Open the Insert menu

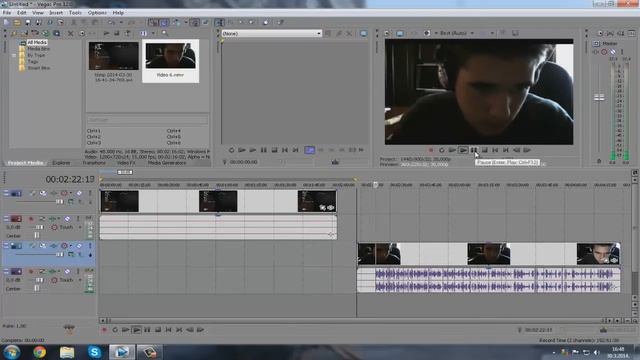[x=56, y=13]
